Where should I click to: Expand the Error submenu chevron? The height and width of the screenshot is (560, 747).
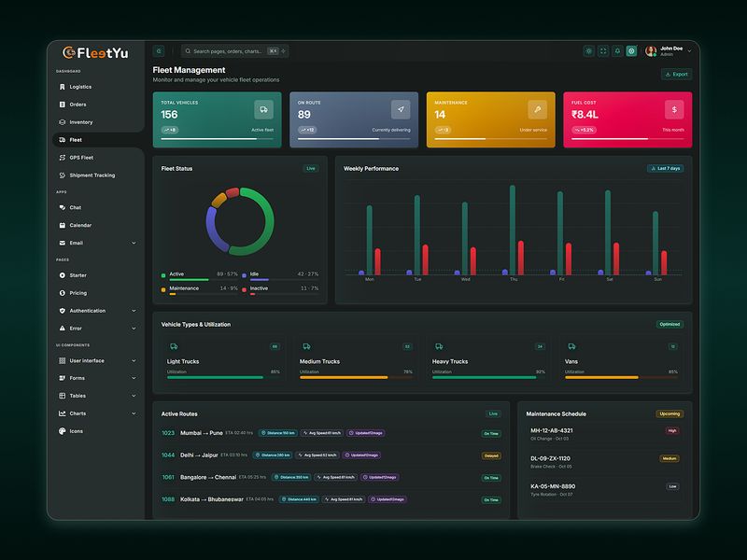coord(134,329)
